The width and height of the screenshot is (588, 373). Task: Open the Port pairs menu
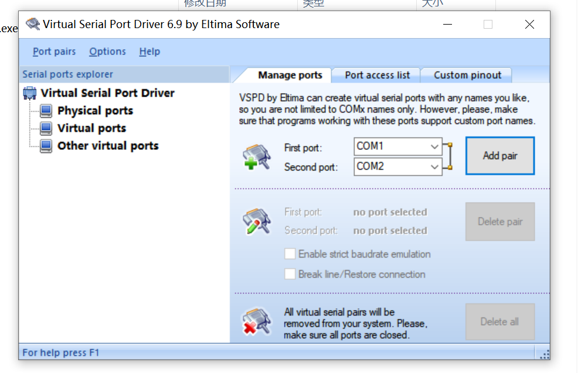[55, 52]
